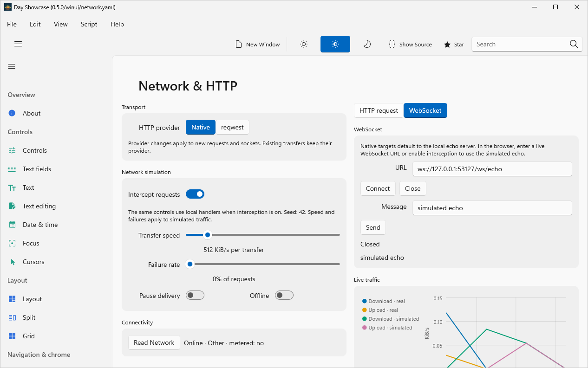Select Native HTTP provider
The height and width of the screenshot is (368, 588).
click(201, 127)
